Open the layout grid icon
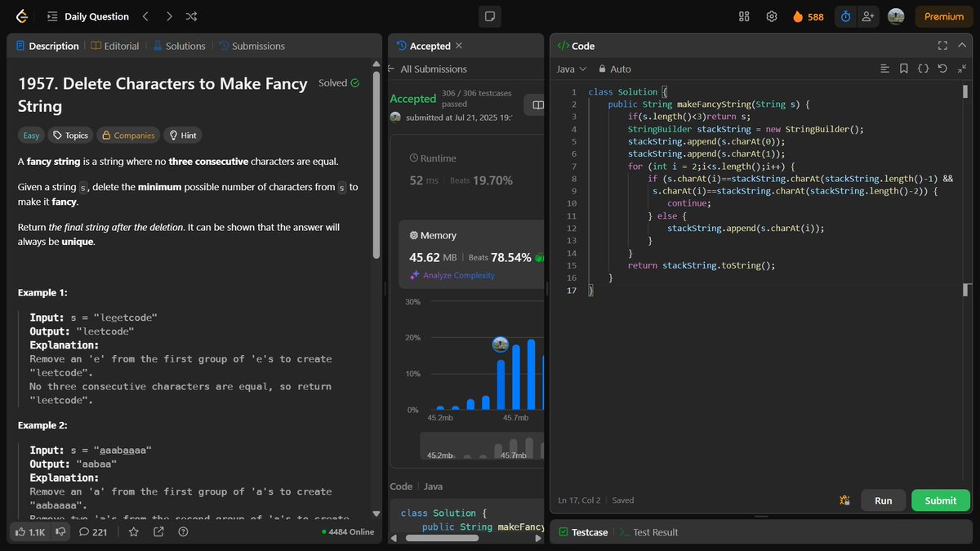The image size is (980, 551). tap(744, 16)
